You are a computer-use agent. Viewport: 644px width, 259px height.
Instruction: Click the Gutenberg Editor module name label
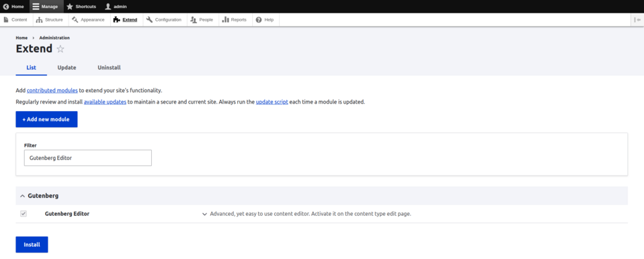[x=67, y=214]
